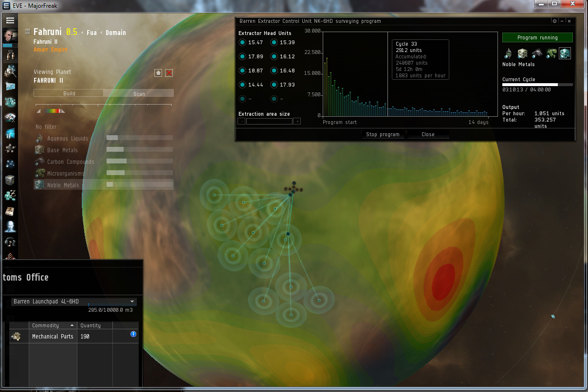
Task: Open the Neocom main menu hamburger icon
Action: click(10, 20)
